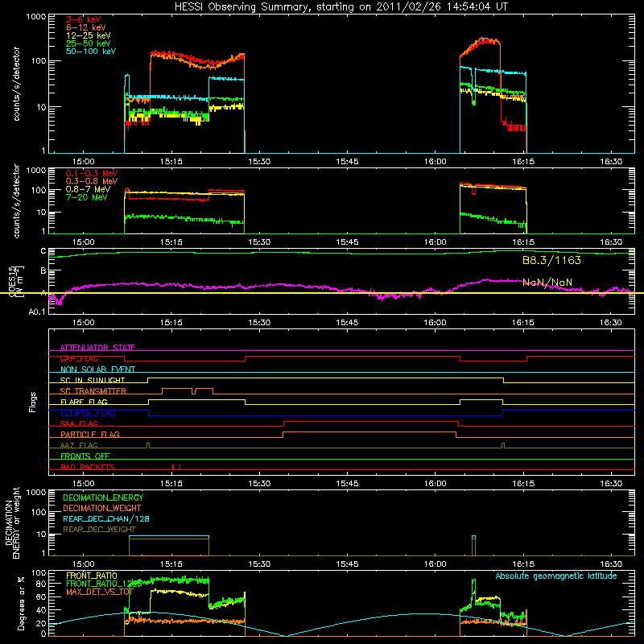Click the 16:30 tick label under the GOES panel

[611, 323]
